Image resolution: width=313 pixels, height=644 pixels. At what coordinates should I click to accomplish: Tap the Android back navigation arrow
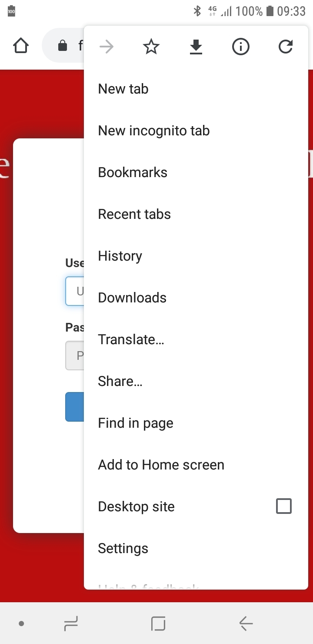coord(246,624)
